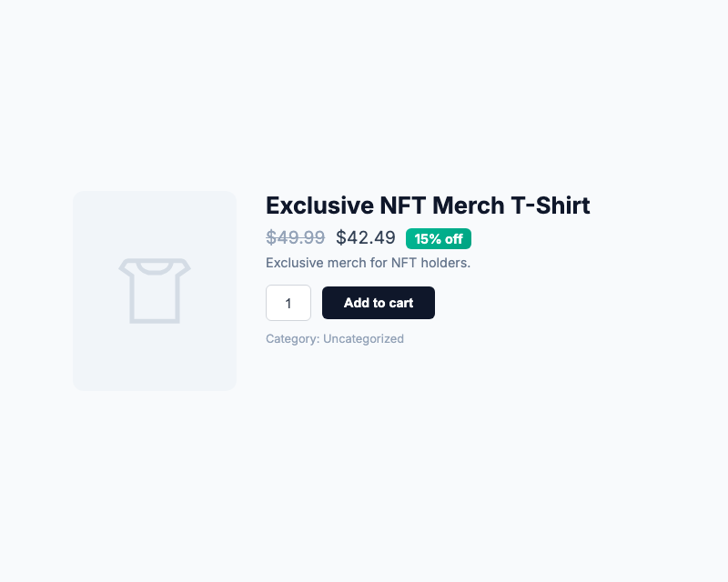Image resolution: width=728 pixels, height=582 pixels.
Task: Open the product category page via Uncategorized
Action: click(363, 338)
